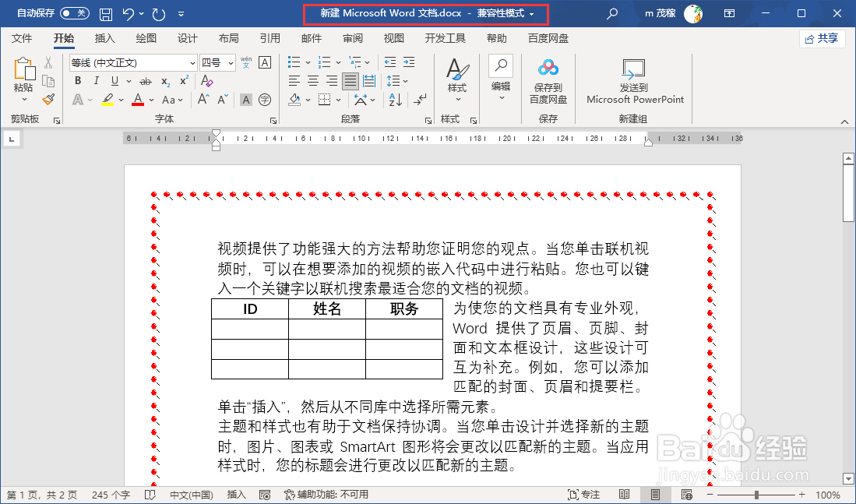Image resolution: width=856 pixels, height=504 pixels.
Task: Toggle Bold formatting
Action: pyautogui.click(x=77, y=80)
